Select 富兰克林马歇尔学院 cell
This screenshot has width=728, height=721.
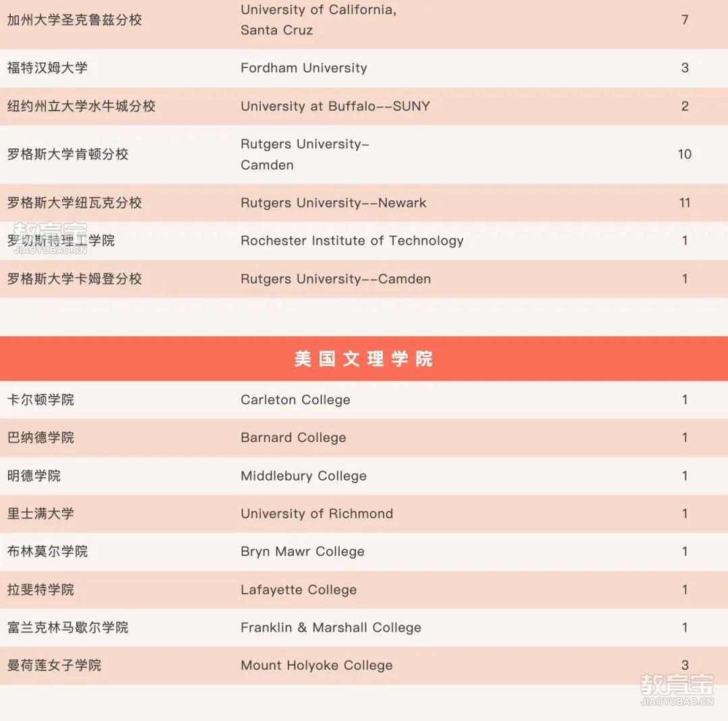(x=68, y=628)
